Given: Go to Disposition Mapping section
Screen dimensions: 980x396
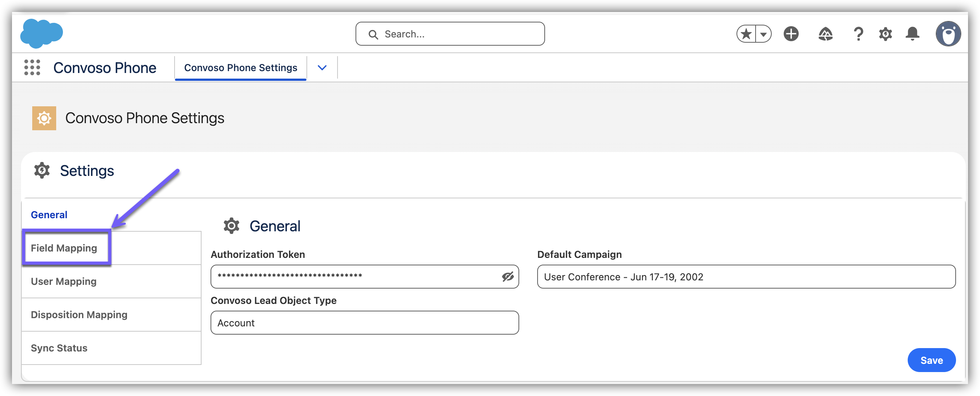Looking at the screenshot, I should tap(79, 315).
